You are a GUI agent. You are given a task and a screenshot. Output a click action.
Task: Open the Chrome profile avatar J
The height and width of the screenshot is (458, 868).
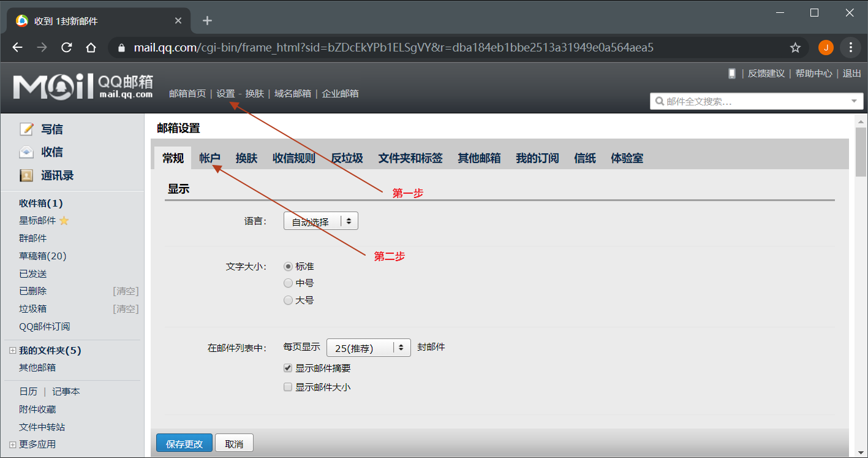click(826, 47)
